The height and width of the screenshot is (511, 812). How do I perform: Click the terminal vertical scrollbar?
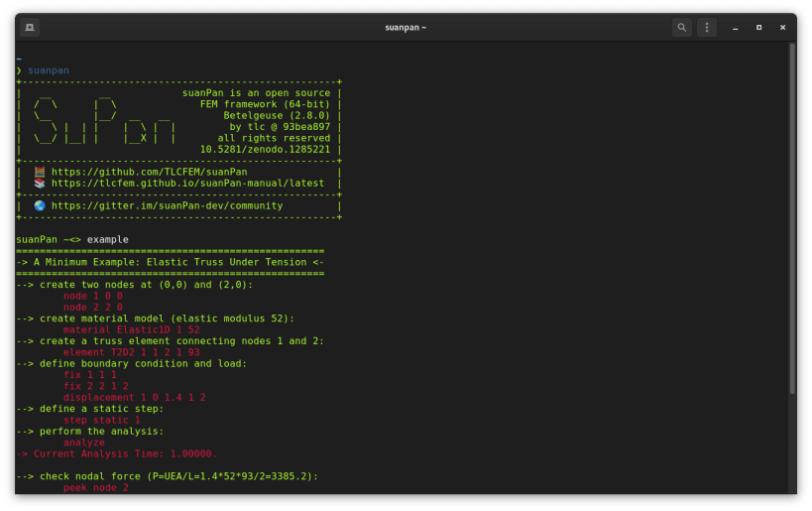coord(792,218)
